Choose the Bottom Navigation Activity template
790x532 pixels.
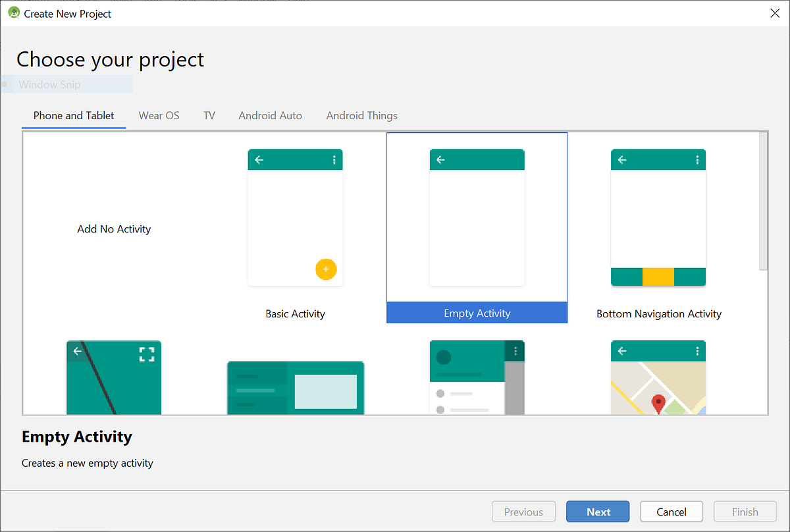tap(658, 217)
